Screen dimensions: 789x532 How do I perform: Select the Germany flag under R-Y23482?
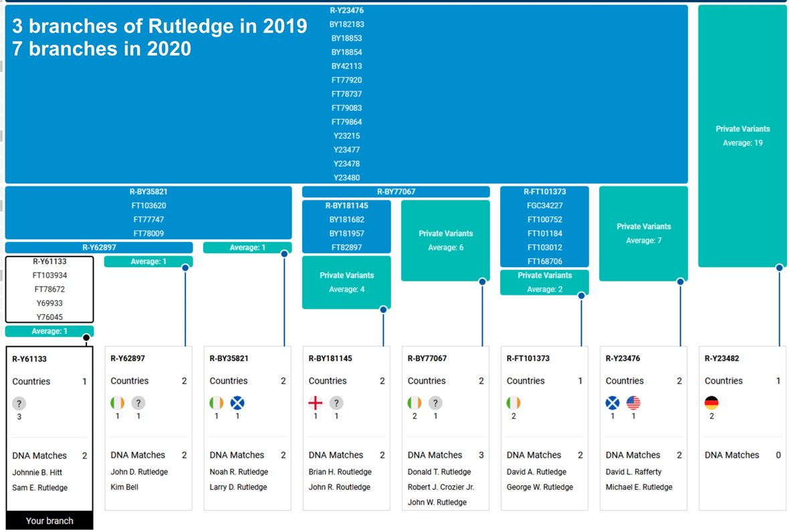tap(713, 403)
